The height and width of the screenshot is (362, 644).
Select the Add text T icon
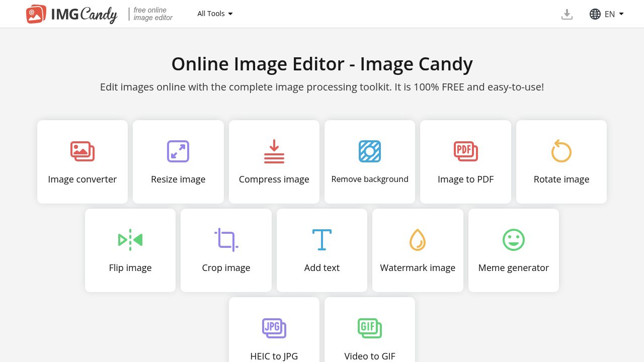pyautogui.click(x=322, y=240)
